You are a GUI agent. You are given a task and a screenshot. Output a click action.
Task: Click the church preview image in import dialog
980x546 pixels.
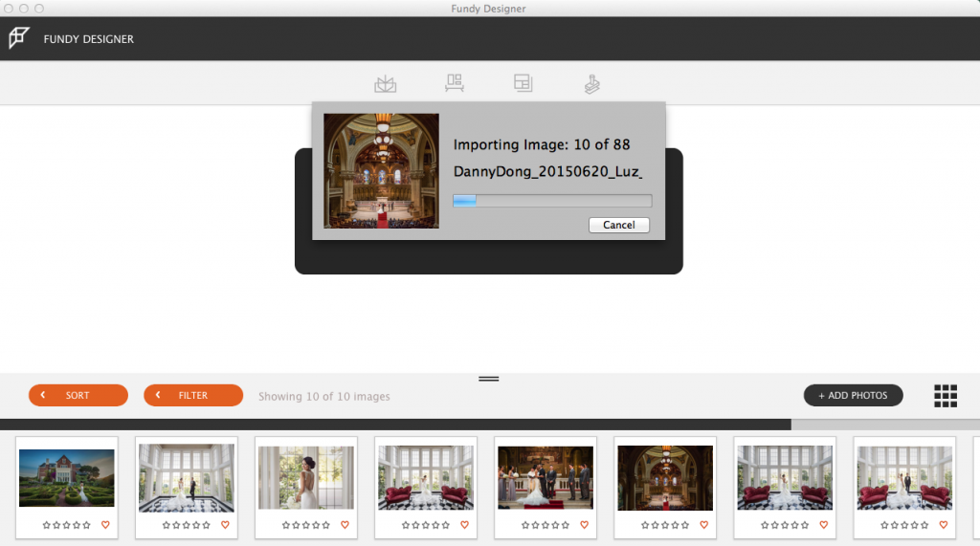click(381, 170)
